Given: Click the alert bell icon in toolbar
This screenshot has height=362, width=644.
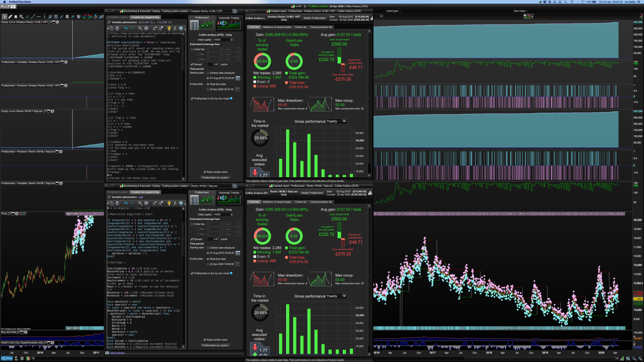Looking at the screenshot, I should tap(16, 17).
